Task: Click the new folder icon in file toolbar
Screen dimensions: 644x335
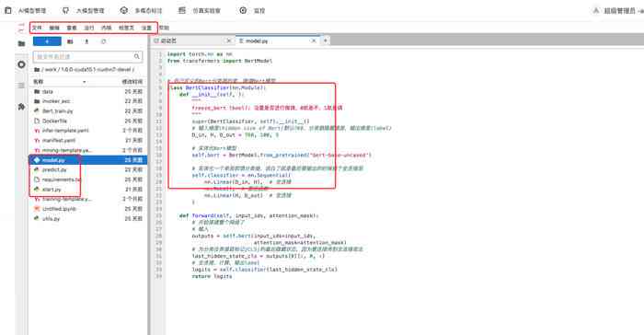Action: [x=70, y=41]
